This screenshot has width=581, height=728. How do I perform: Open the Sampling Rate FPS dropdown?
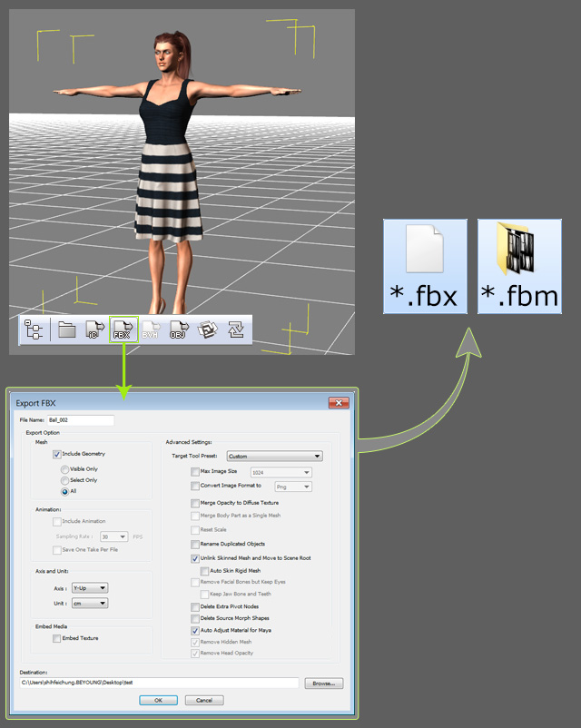114,536
